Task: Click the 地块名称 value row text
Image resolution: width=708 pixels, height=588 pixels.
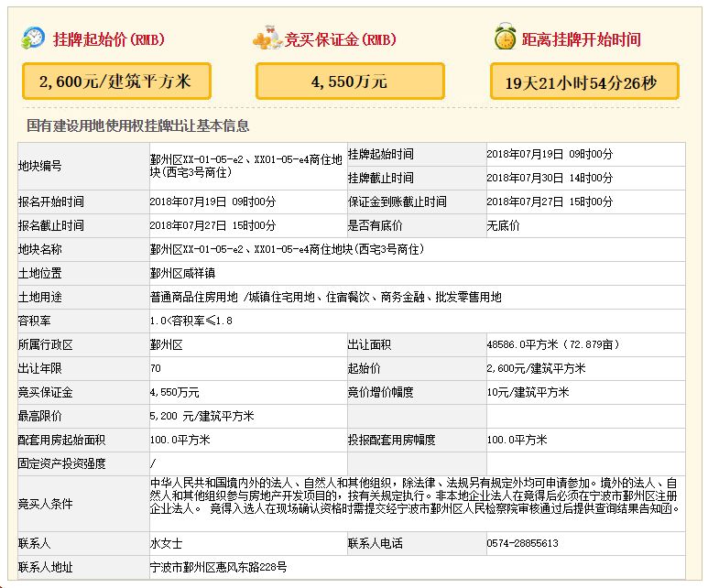Action: (x=288, y=250)
